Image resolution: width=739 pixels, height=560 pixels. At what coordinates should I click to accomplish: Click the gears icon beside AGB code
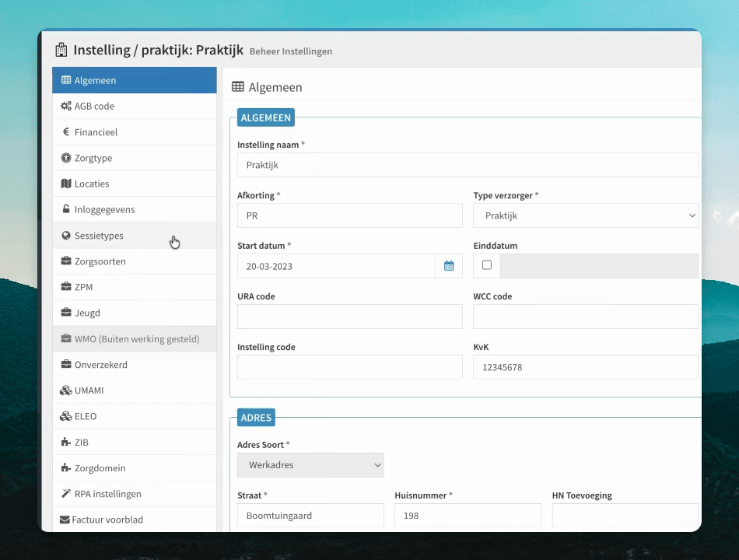tap(66, 106)
